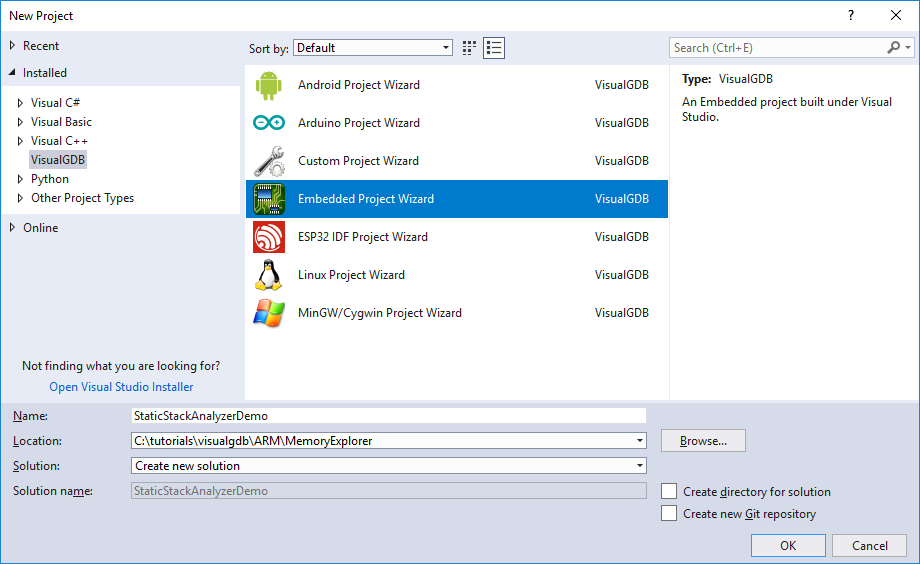Open Visual Studio Installer link
The image size is (920, 564).
pos(121,387)
